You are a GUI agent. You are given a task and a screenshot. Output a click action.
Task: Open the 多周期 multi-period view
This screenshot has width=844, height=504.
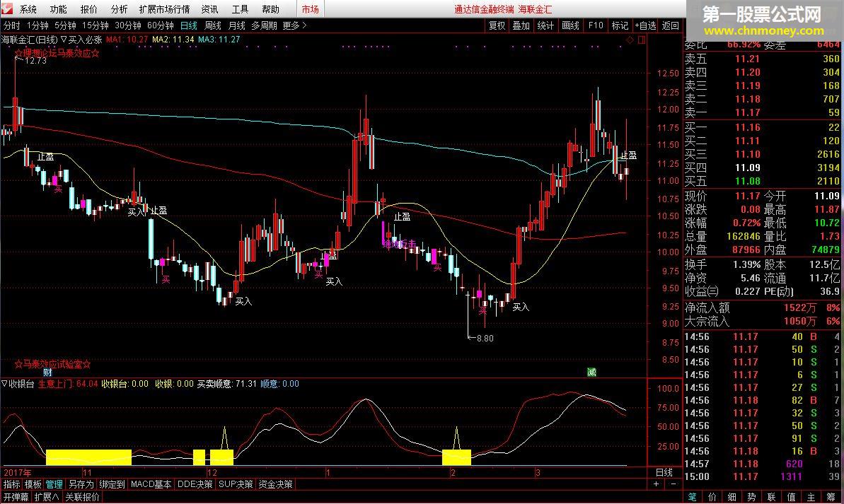[264, 25]
